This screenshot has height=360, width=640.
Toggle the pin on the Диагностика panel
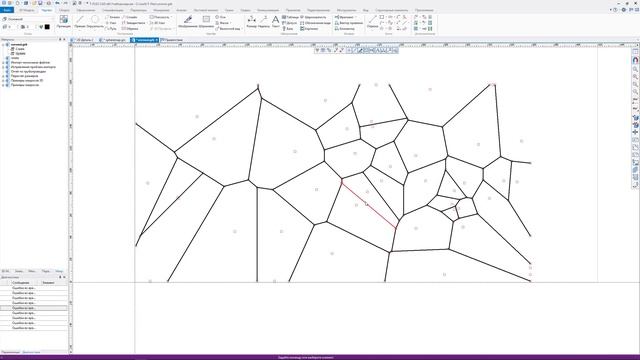point(60,277)
